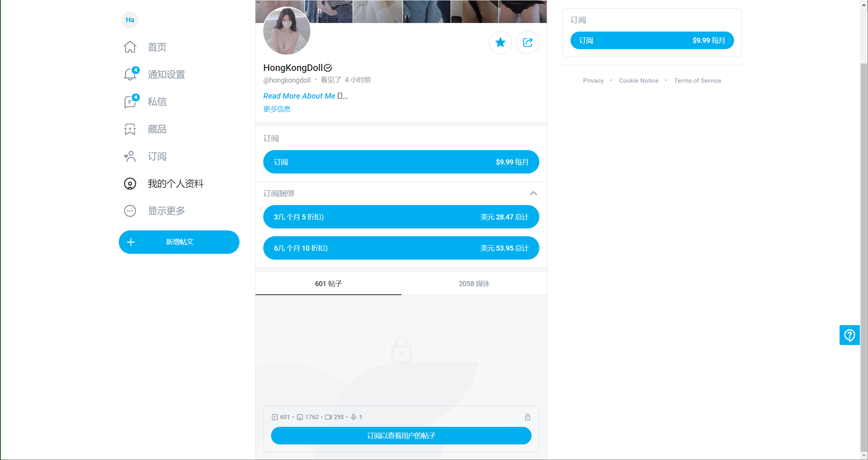Select 首页 in the sidebar menu

(157, 47)
